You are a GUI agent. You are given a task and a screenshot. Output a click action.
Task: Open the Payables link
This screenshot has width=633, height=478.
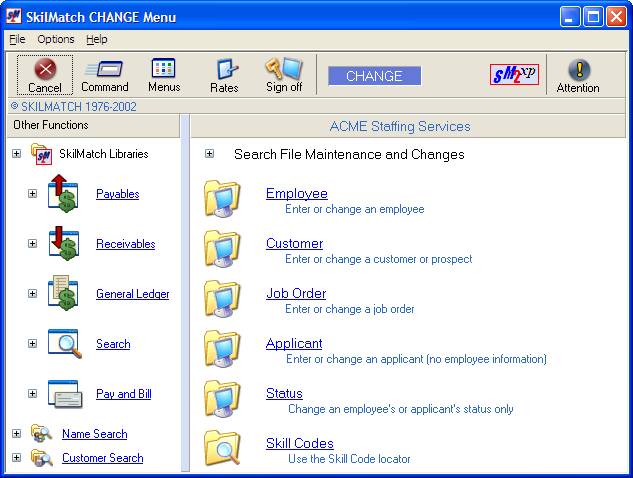pos(117,194)
